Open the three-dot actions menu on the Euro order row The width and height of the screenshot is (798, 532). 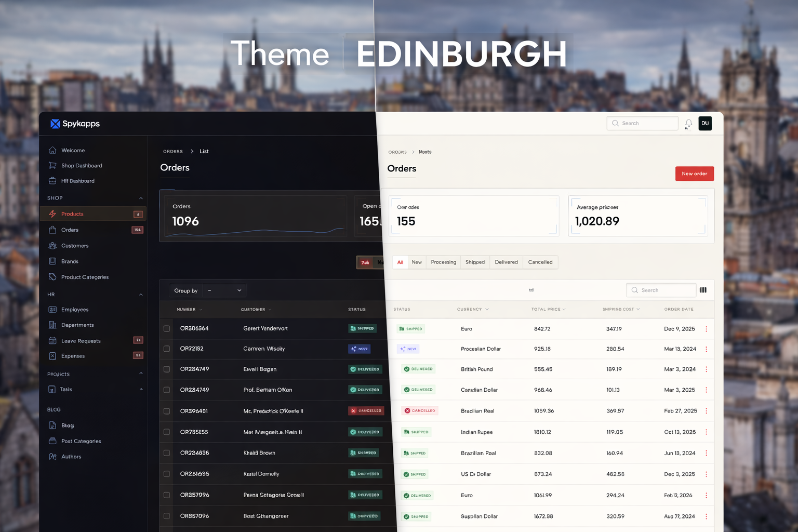click(x=706, y=328)
